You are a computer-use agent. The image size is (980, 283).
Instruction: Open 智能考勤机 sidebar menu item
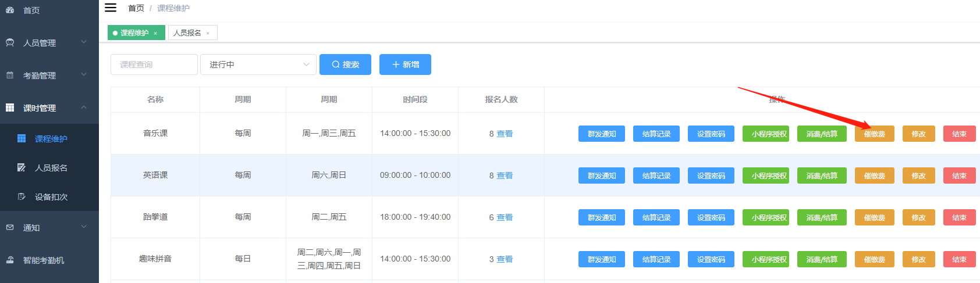click(49, 260)
